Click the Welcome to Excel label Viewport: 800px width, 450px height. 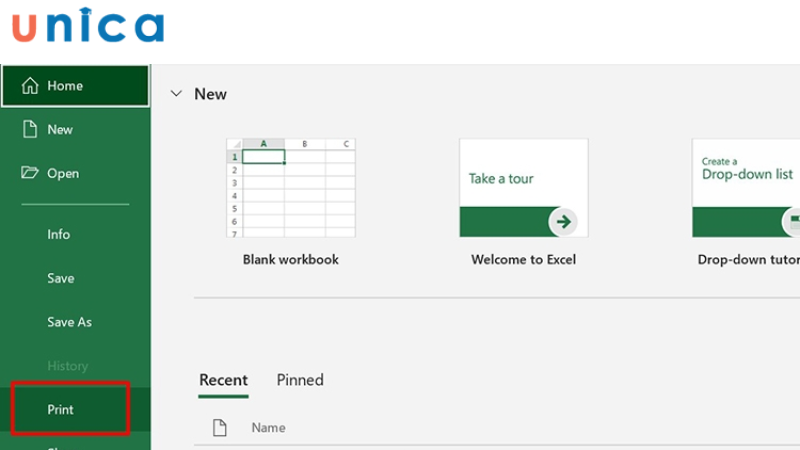tap(524, 260)
